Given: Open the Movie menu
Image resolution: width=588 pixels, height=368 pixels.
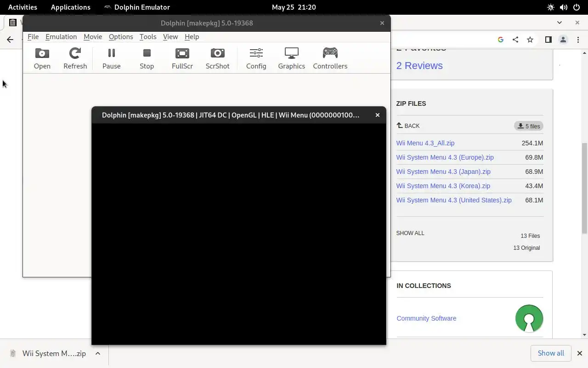Looking at the screenshot, I should tap(93, 37).
